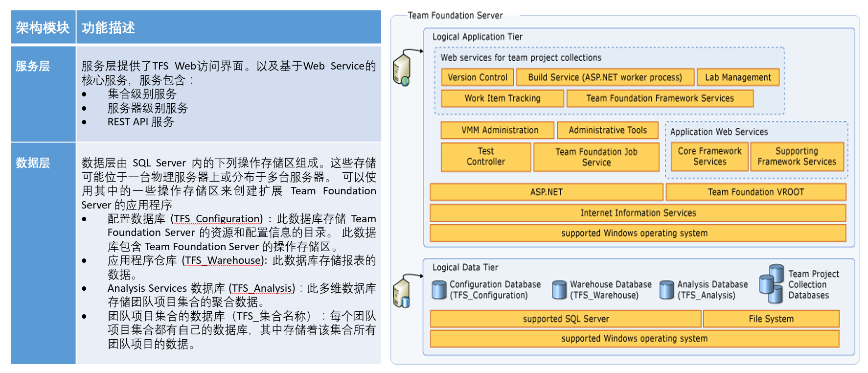Viewport: 868px width, 373px height.
Task: Select the Analysis Database cylinder icon
Action: click(666, 290)
